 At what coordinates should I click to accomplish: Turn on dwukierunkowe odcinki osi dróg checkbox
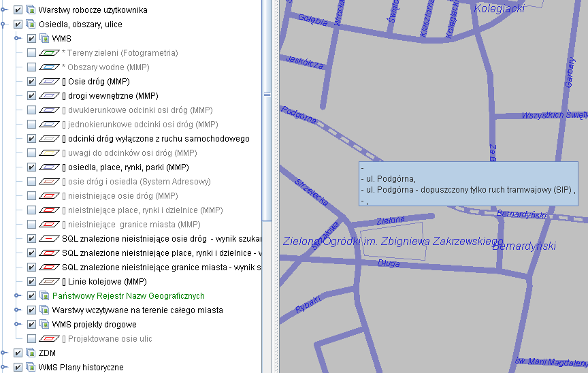click(x=31, y=110)
